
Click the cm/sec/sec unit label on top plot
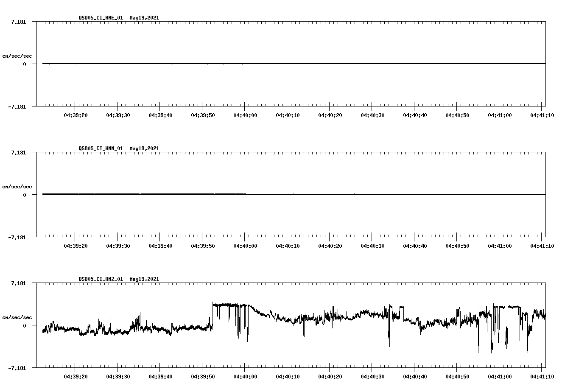tap(18, 55)
